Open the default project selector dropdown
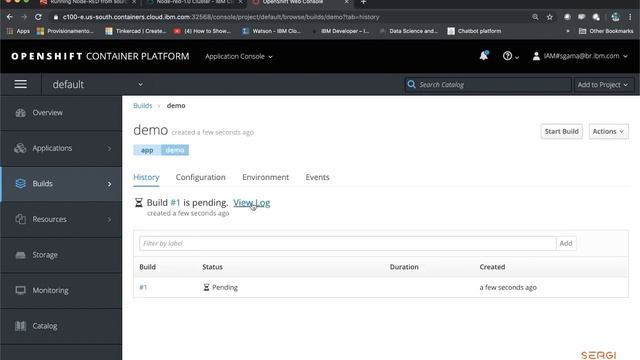Viewport: 640px width, 360px height. pyautogui.click(x=98, y=84)
